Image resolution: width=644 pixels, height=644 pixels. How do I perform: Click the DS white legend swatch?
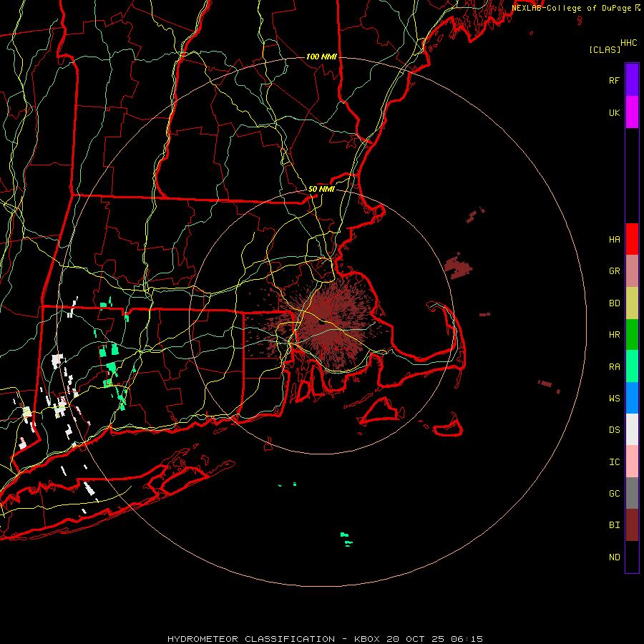[x=632, y=429]
